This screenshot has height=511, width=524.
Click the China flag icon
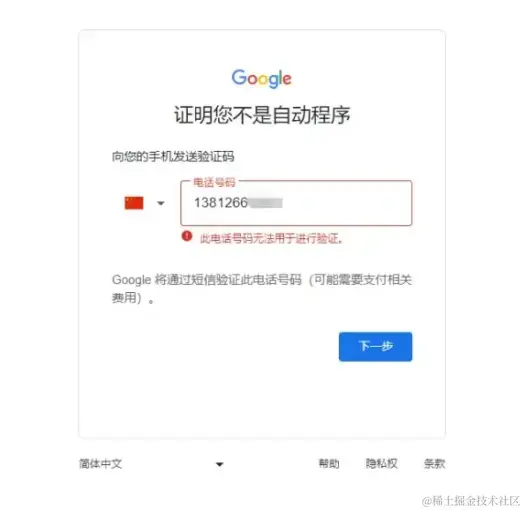click(x=134, y=203)
